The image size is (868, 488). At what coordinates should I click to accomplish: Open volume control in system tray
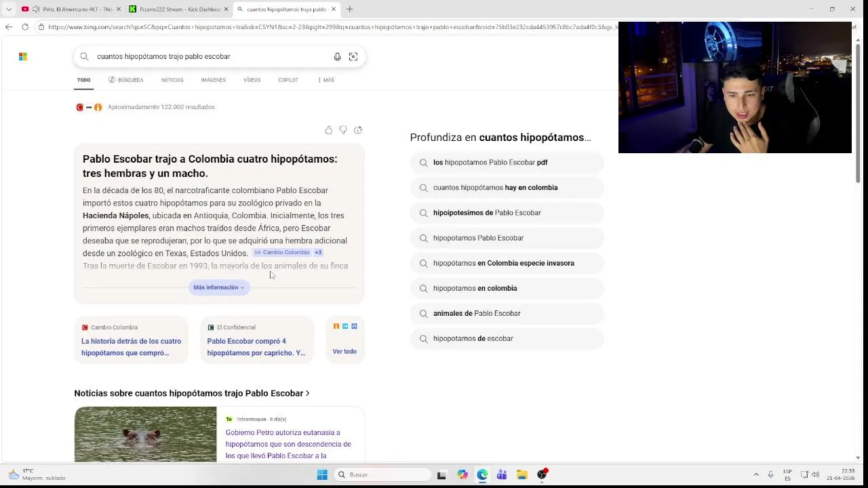point(815,474)
